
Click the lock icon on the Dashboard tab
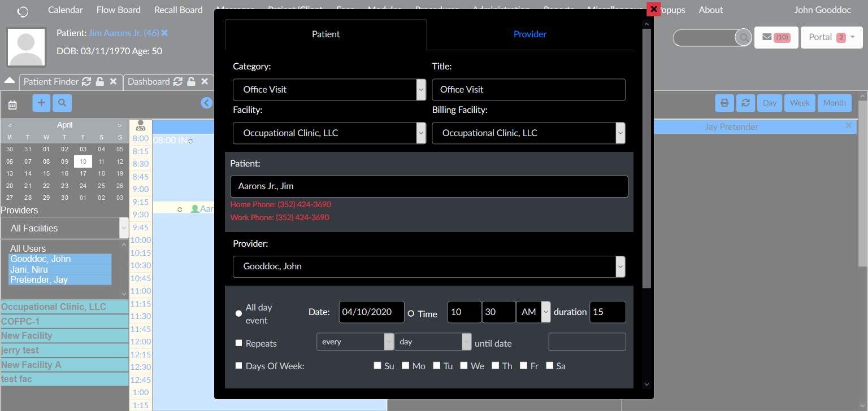point(192,81)
